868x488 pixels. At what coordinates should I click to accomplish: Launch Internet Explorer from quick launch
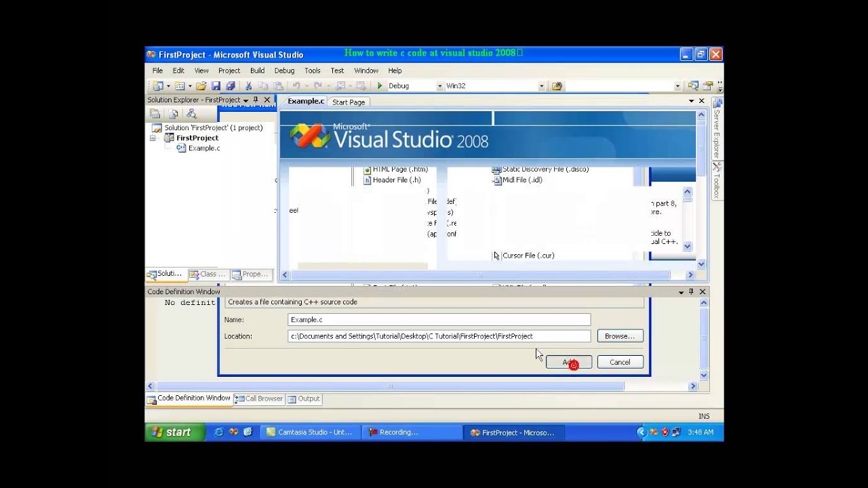pos(218,432)
